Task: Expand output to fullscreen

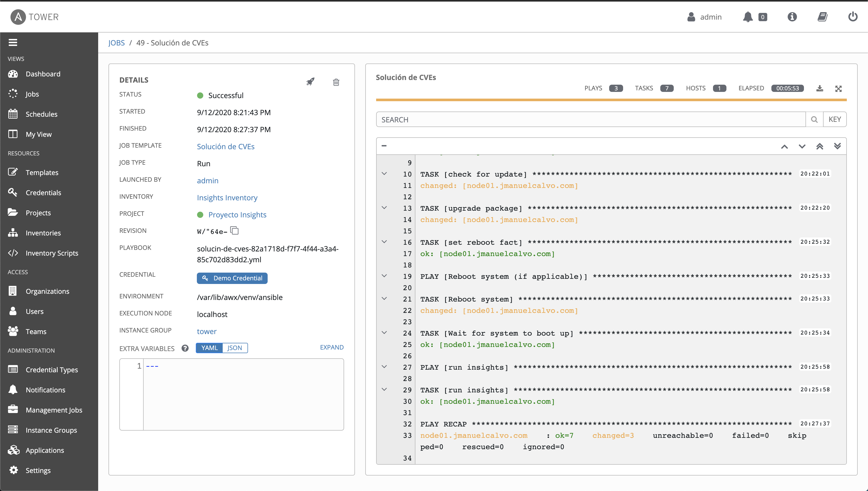Action: point(838,88)
